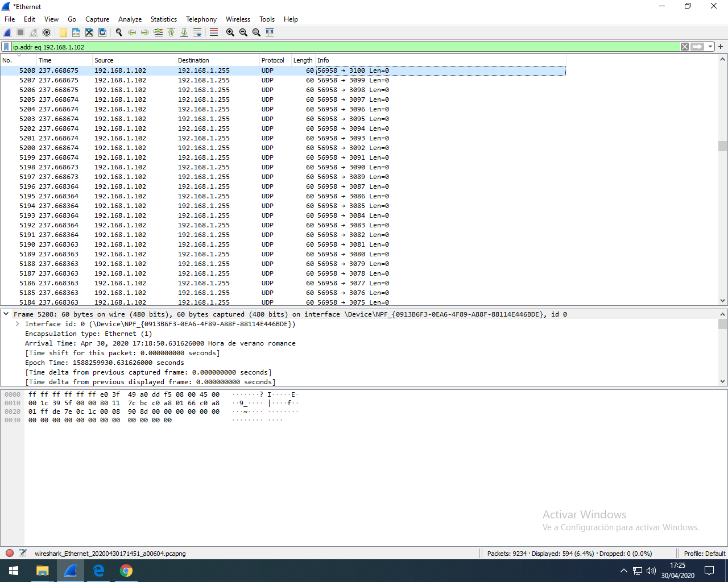The width and height of the screenshot is (728, 582).
Task: Toggle packet colorization rules
Action: (214, 32)
